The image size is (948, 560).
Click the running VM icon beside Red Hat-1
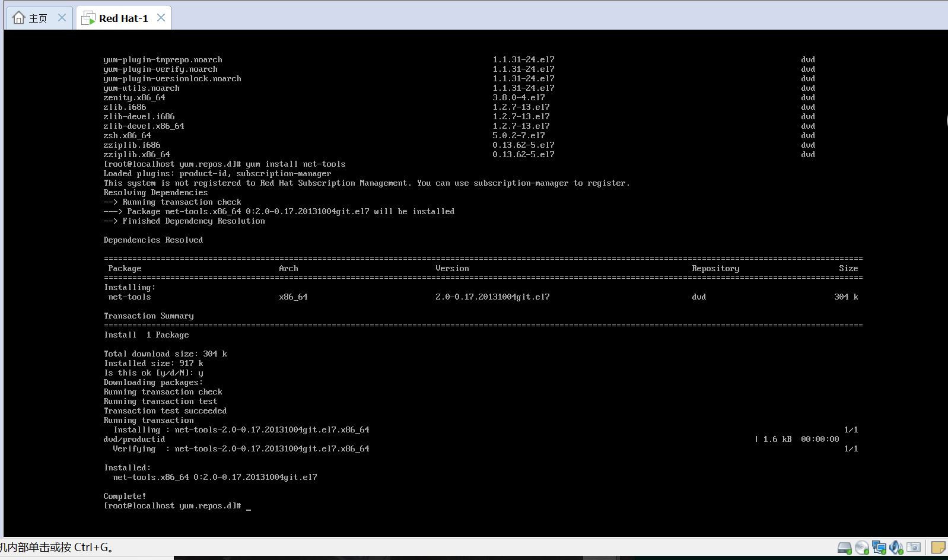click(x=88, y=18)
